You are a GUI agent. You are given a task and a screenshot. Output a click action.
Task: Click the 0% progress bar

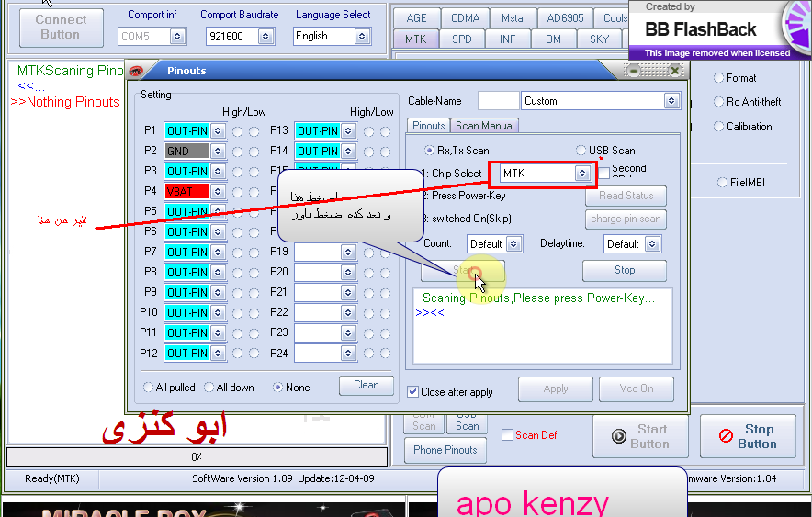[197, 457]
